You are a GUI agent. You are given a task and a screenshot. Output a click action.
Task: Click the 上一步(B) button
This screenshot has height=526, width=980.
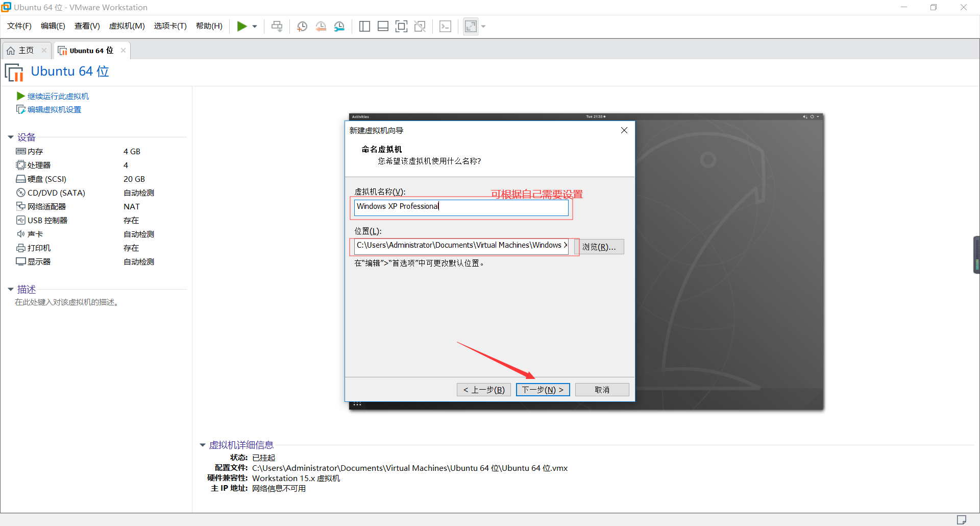(484, 390)
